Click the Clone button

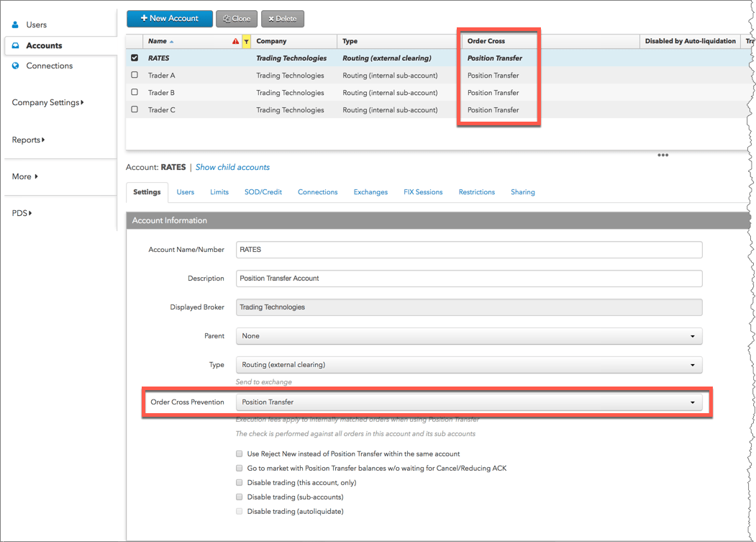[237, 19]
